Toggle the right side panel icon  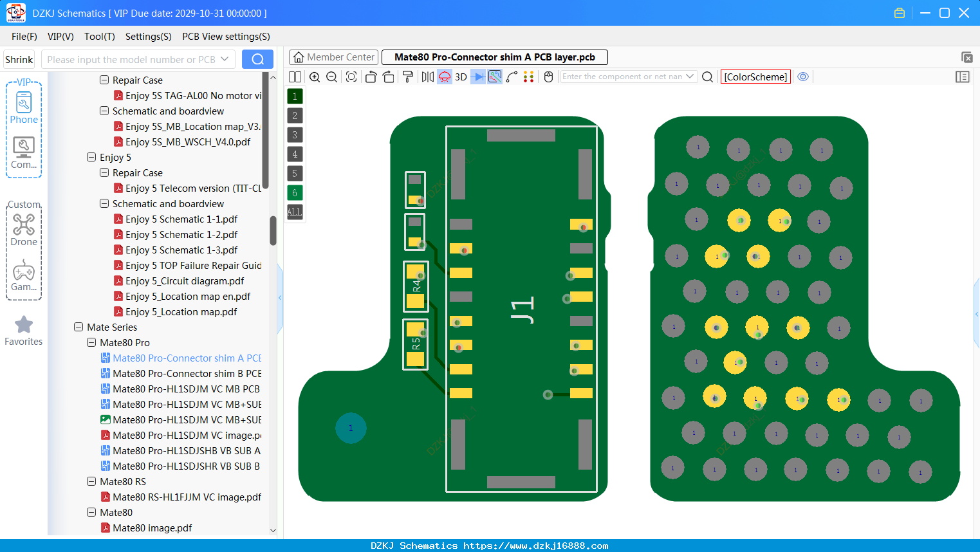(963, 77)
